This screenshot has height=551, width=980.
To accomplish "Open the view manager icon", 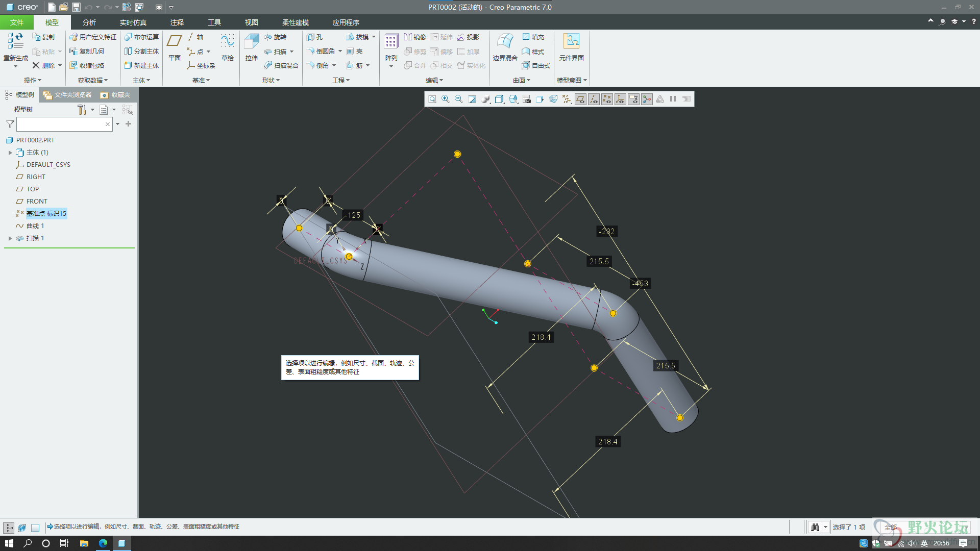I will click(526, 99).
